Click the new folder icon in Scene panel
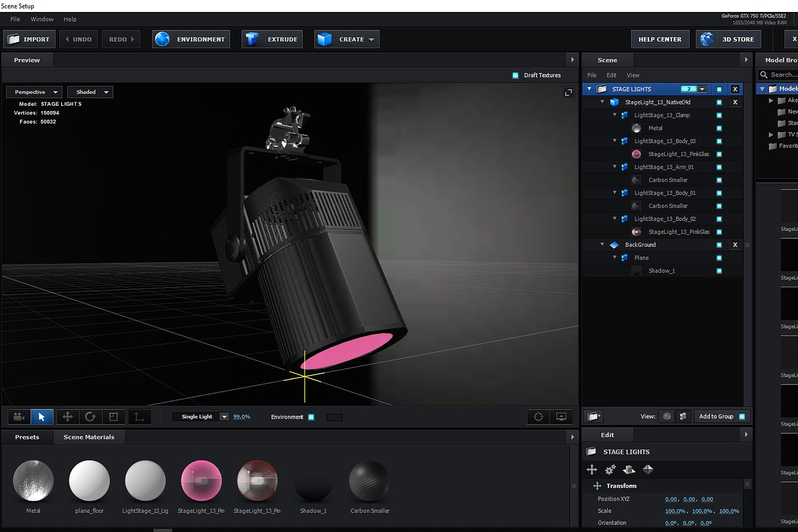This screenshot has width=798, height=532. [x=595, y=416]
